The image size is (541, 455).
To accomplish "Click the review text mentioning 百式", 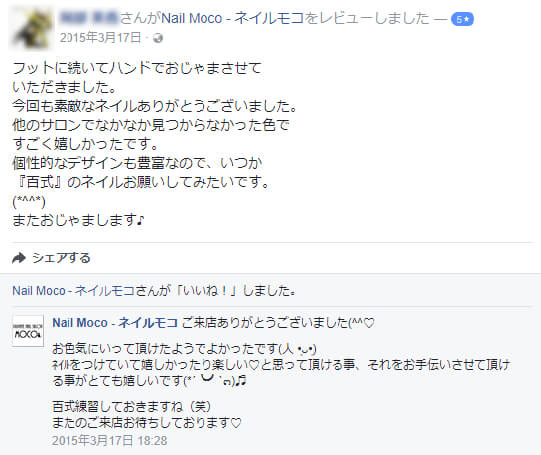I will point(142,182).
